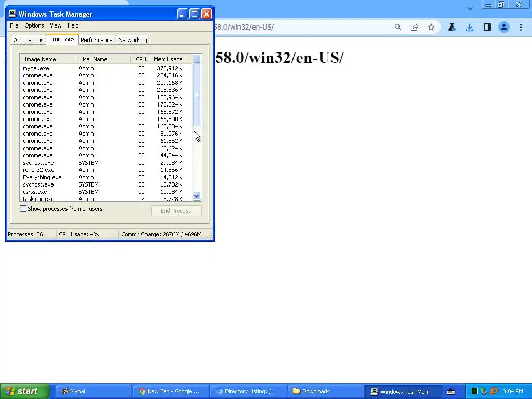Select the Everything.exe process row
The image size is (532, 399).
[x=106, y=178]
